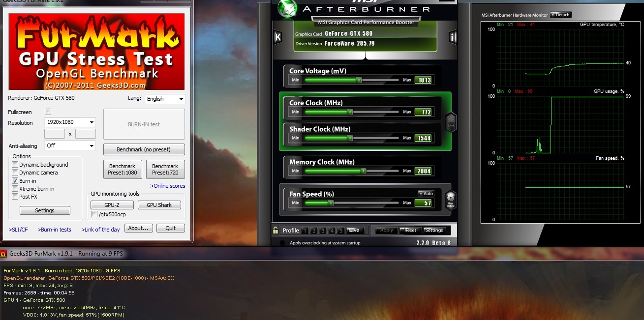
Task: Click the Apply button in Afterburner
Action: (387, 230)
